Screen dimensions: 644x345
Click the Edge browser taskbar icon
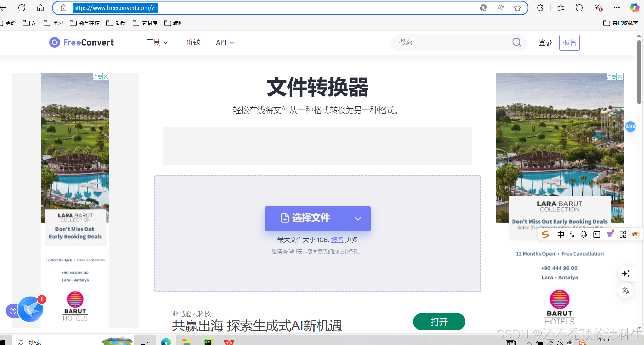166,342
